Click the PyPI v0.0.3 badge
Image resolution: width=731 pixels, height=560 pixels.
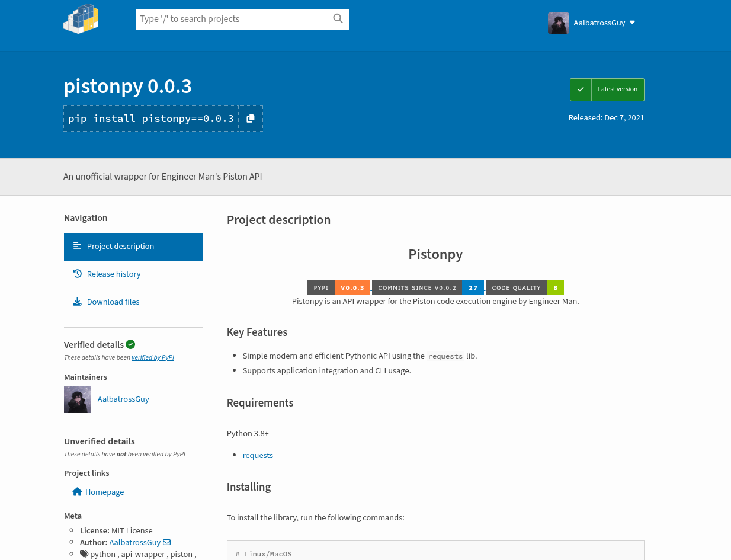[x=338, y=287]
